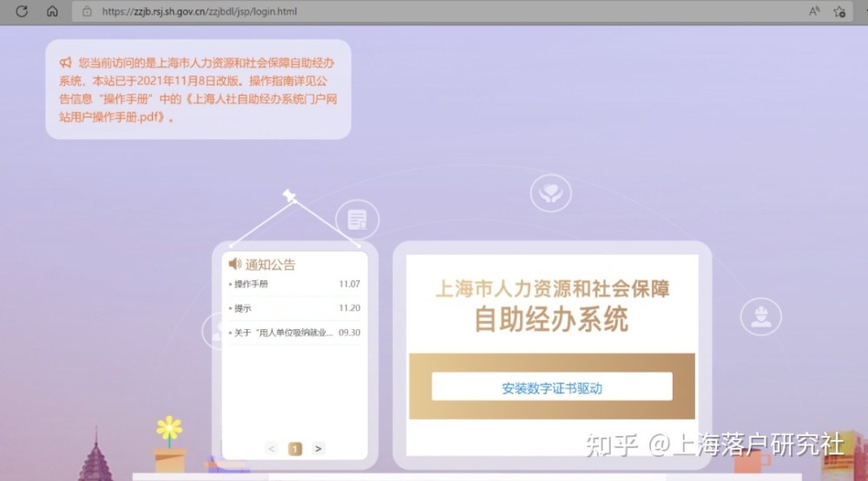Click the browser refresh icon
The height and width of the screenshot is (481, 868).
(x=22, y=11)
